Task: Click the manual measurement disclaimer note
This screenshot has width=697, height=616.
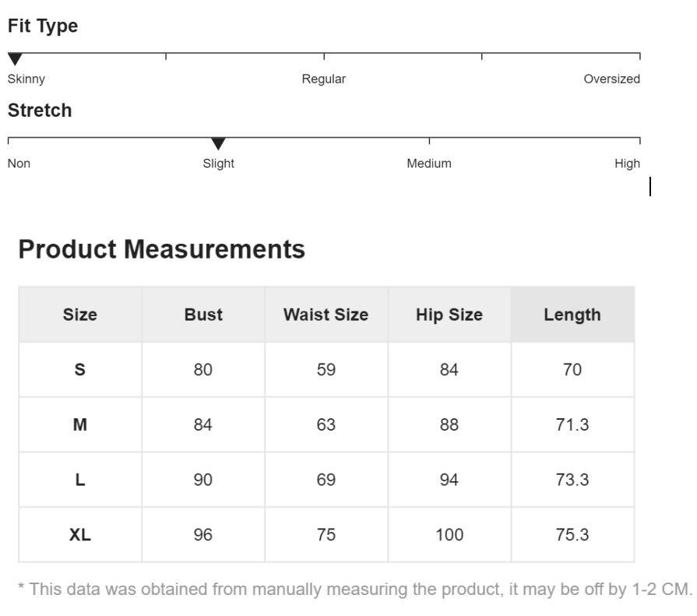Action: [x=354, y=590]
